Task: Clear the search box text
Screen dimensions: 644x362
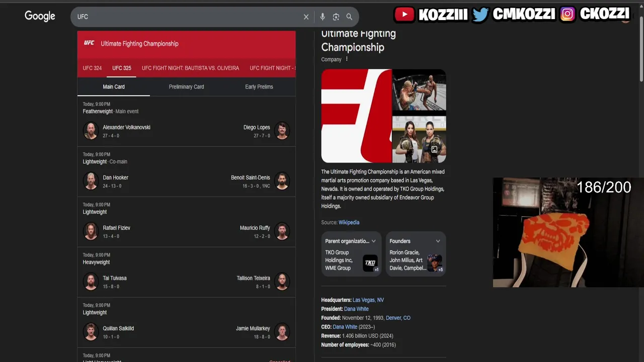Action: pyautogui.click(x=306, y=17)
